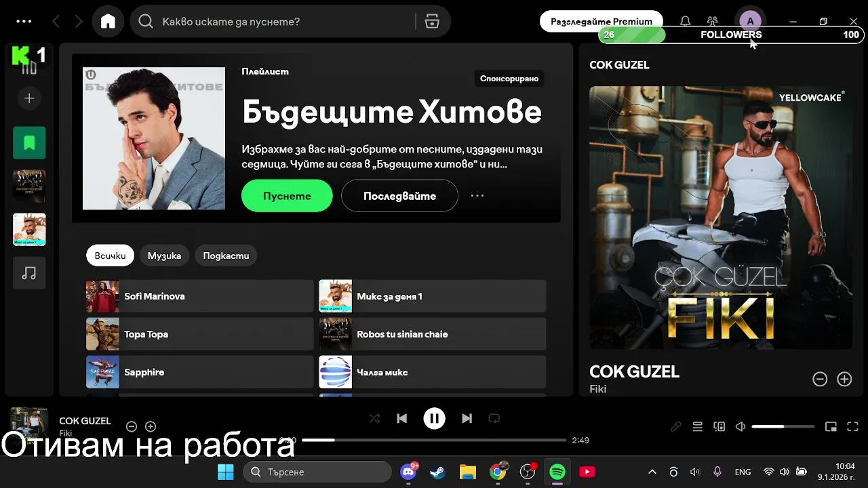Click plus icon in bottom player bar

coord(151,426)
